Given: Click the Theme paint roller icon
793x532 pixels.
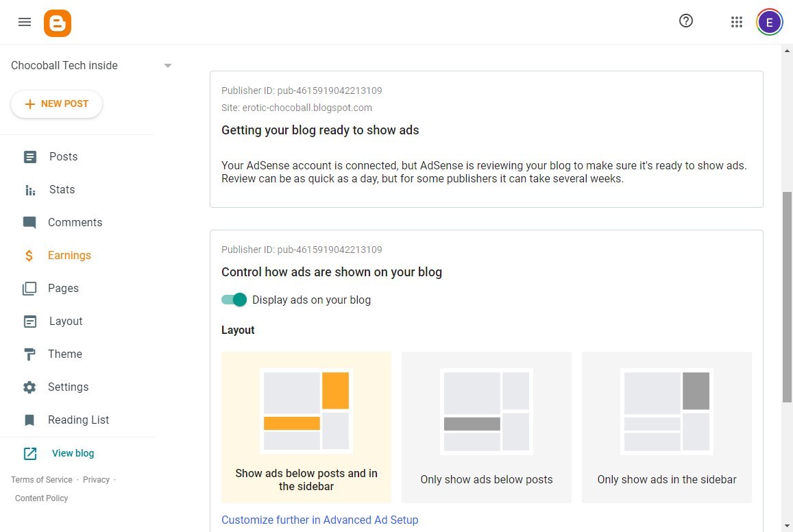Looking at the screenshot, I should tap(29, 354).
